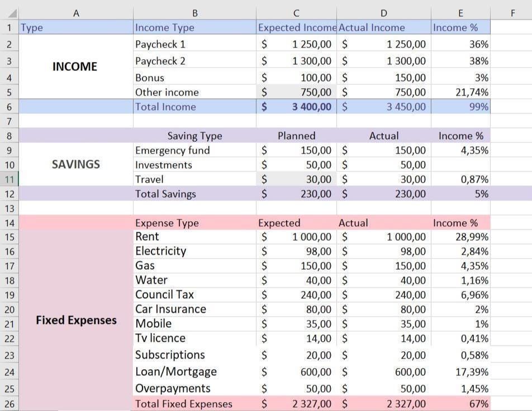
Task: Select the 'Travel' cell
Action: tap(194, 179)
